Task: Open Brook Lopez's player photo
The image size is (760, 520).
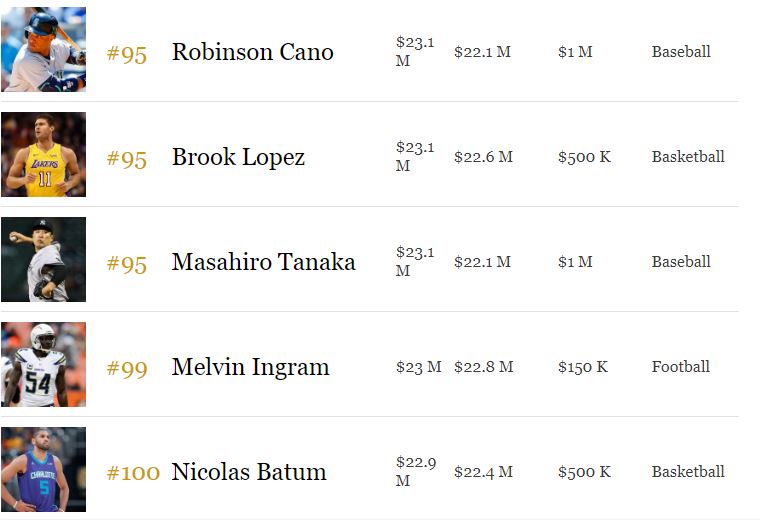Action: (x=44, y=155)
